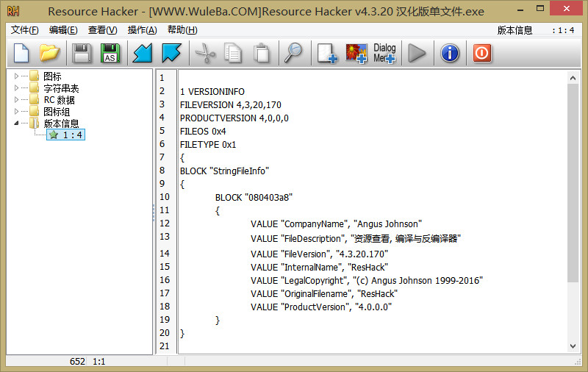Open the 操作(A) menu

[142, 30]
